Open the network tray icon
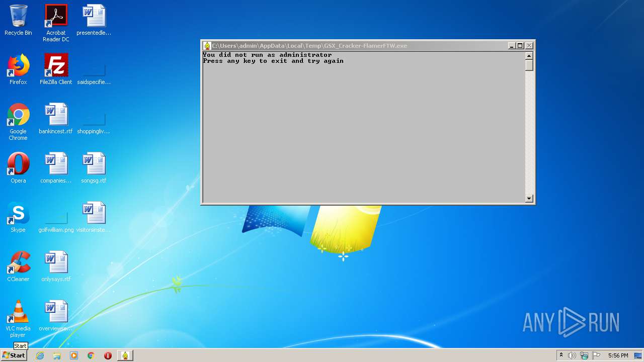The height and width of the screenshot is (362, 644). 584,355
